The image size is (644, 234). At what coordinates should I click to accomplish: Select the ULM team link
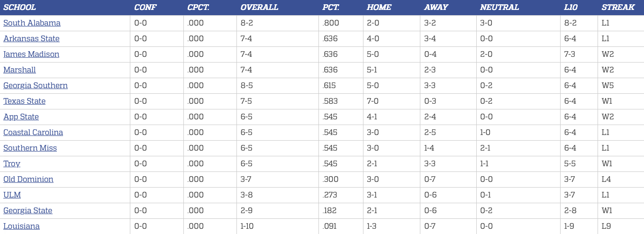click(12, 195)
